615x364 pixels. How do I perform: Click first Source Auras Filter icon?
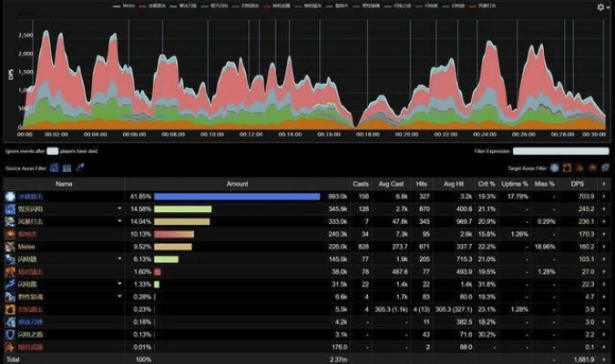pyautogui.click(x=54, y=167)
